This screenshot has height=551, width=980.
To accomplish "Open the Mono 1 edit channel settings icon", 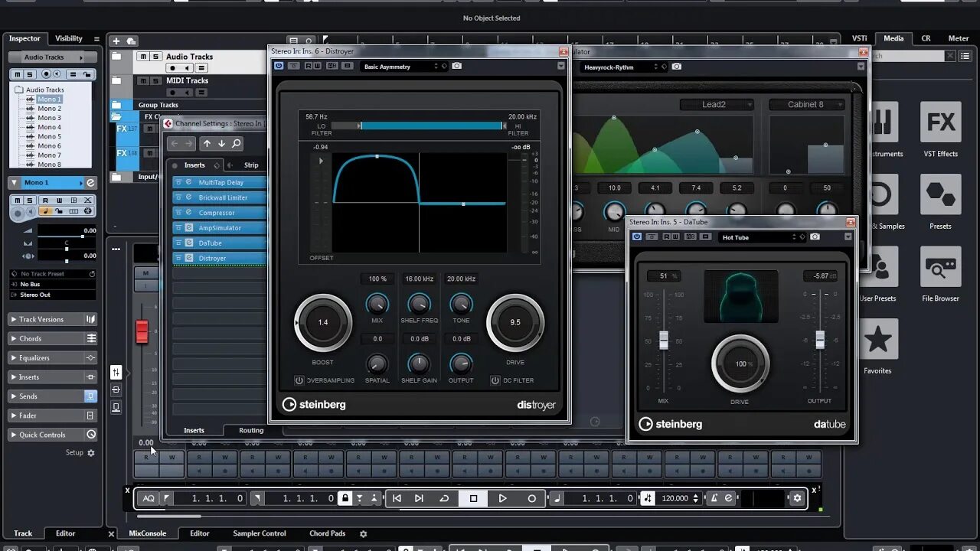I will (x=90, y=183).
